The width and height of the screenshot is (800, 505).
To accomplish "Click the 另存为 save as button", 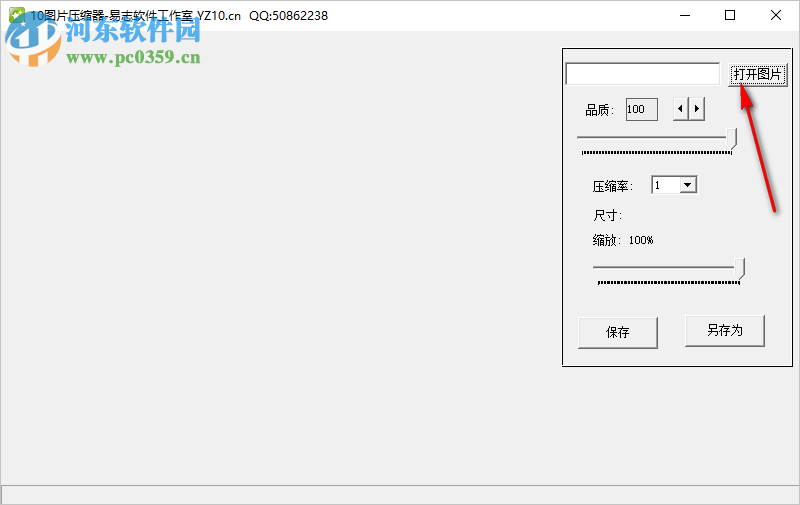I will (x=725, y=331).
